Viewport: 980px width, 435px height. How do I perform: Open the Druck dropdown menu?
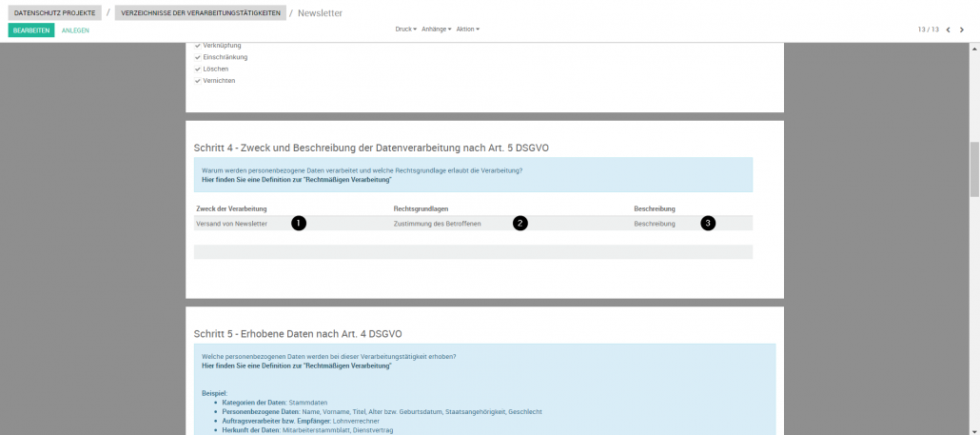[x=405, y=30]
